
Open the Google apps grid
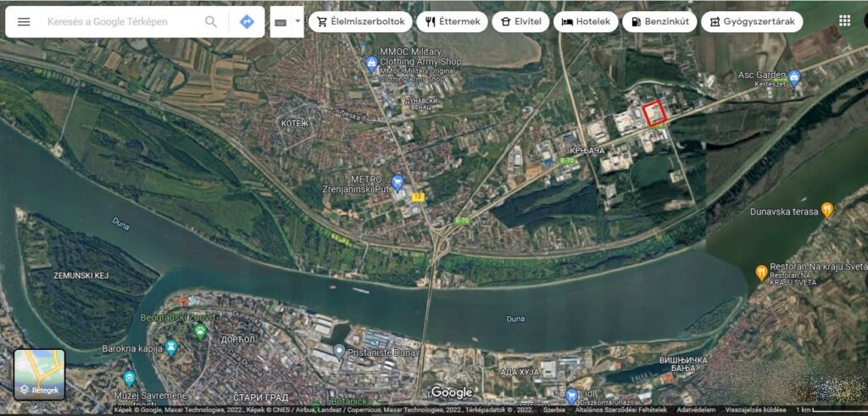[844, 21]
